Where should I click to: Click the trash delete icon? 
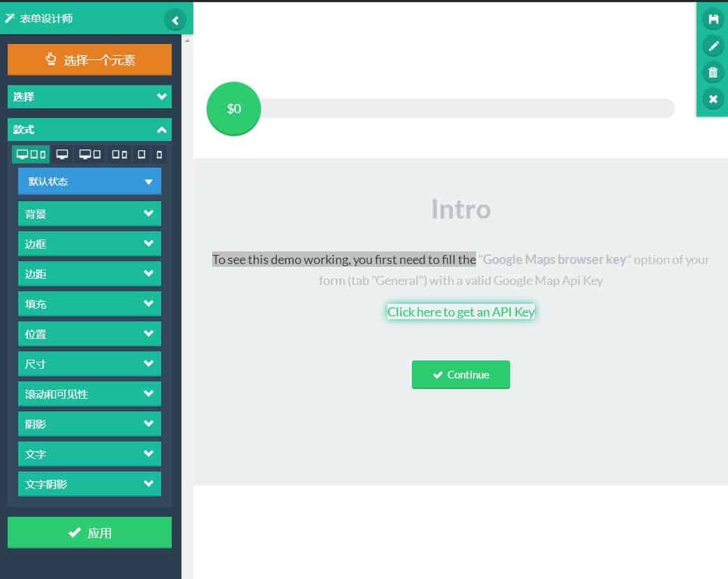pyautogui.click(x=713, y=73)
